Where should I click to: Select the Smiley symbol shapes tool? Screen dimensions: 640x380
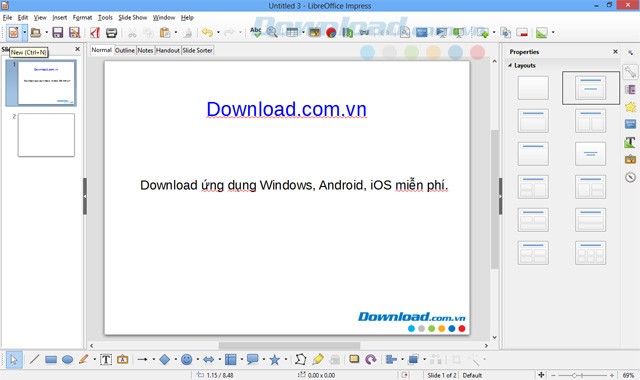187,360
